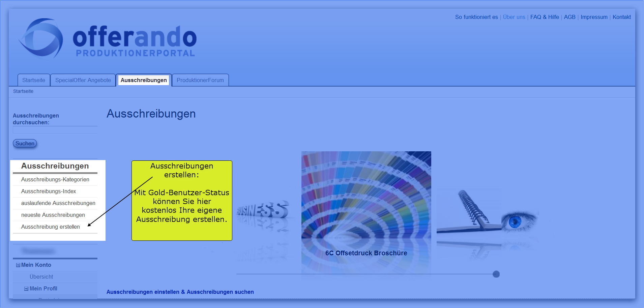Select the 6C Offsetdruck Broschüre image
Image resolution: width=644 pixels, height=308 pixels.
(366, 195)
